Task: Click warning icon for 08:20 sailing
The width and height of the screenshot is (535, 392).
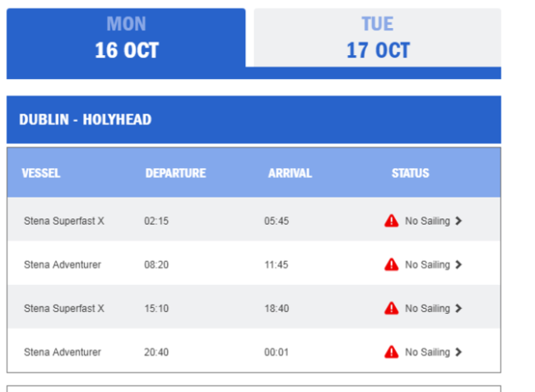Action: click(x=392, y=264)
